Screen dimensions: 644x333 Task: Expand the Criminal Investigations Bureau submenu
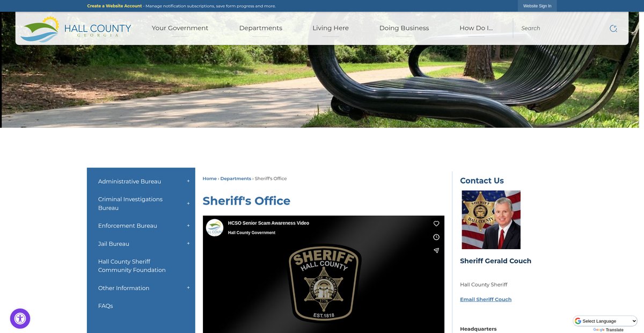click(x=188, y=204)
